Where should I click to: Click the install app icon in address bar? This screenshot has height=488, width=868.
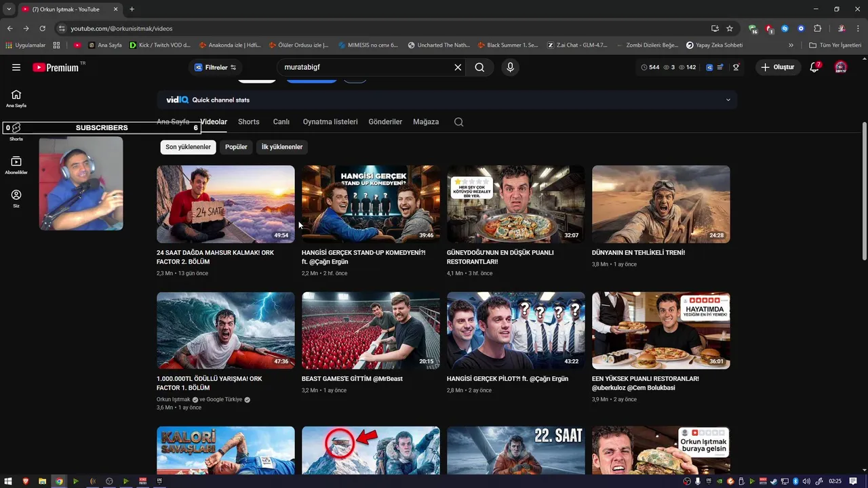715,28
